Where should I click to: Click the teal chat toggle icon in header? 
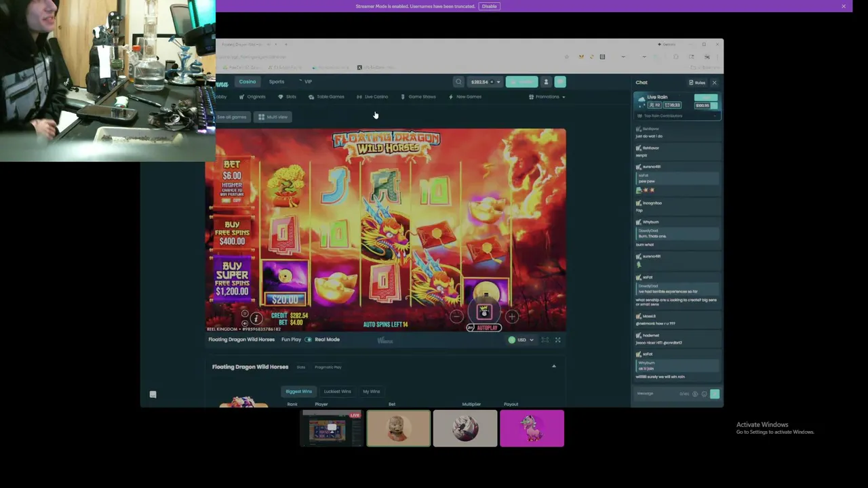[560, 82]
